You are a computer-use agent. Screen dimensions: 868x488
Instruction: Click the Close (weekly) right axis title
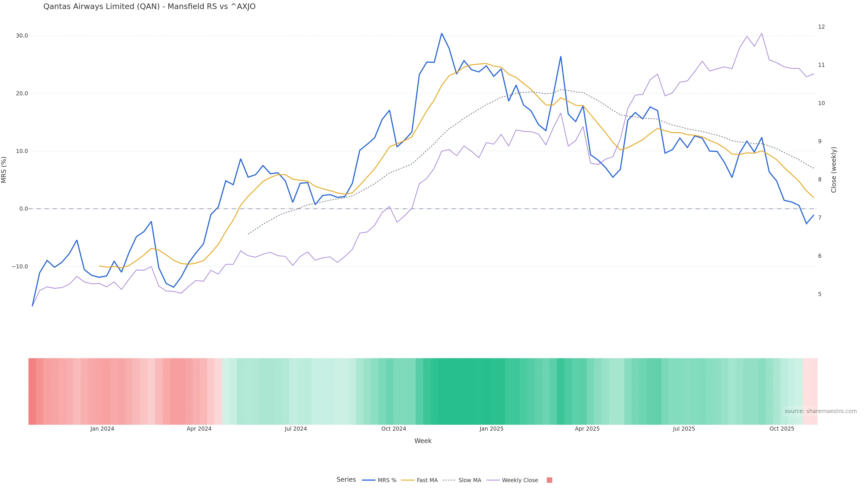click(834, 169)
